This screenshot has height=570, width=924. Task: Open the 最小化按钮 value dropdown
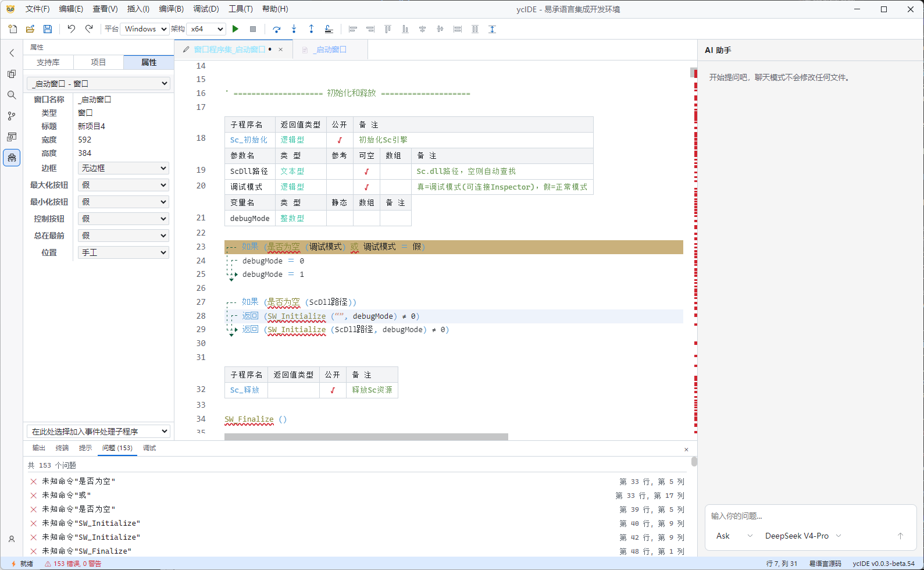click(x=123, y=202)
